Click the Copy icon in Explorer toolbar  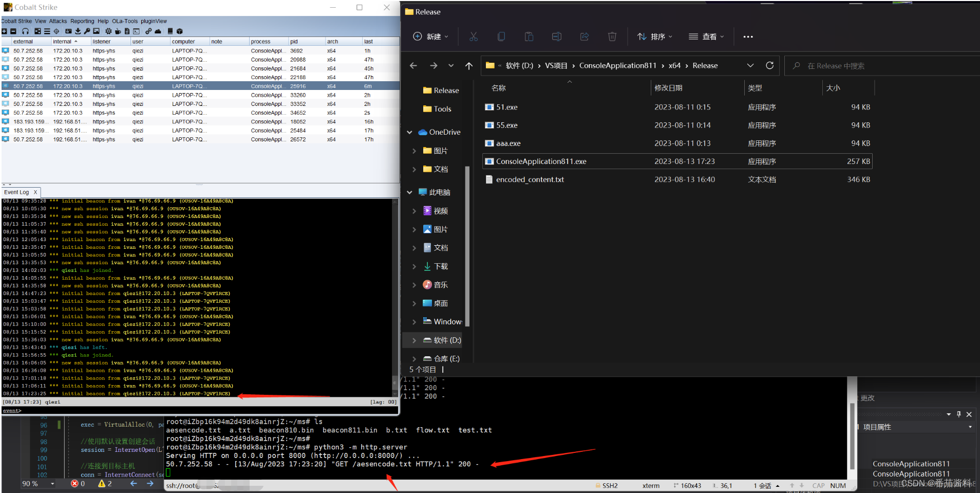pyautogui.click(x=501, y=36)
